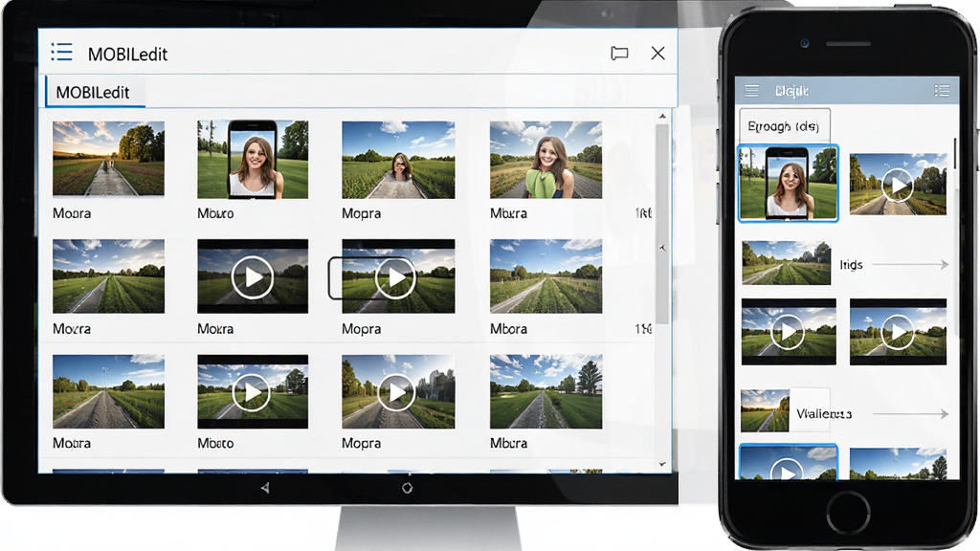Image resolution: width=980 pixels, height=551 pixels.
Task: Open fourth photo in second desktop row
Action: (x=546, y=276)
